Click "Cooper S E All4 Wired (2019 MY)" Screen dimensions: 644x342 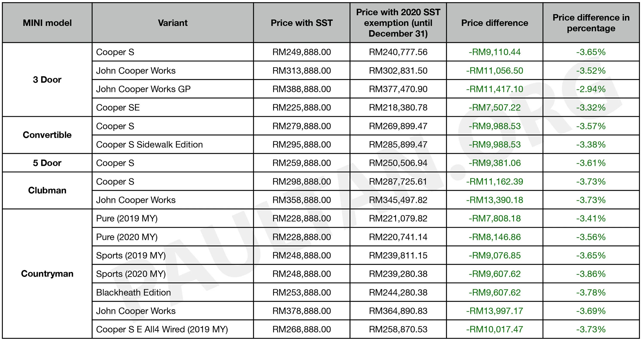pos(162,329)
